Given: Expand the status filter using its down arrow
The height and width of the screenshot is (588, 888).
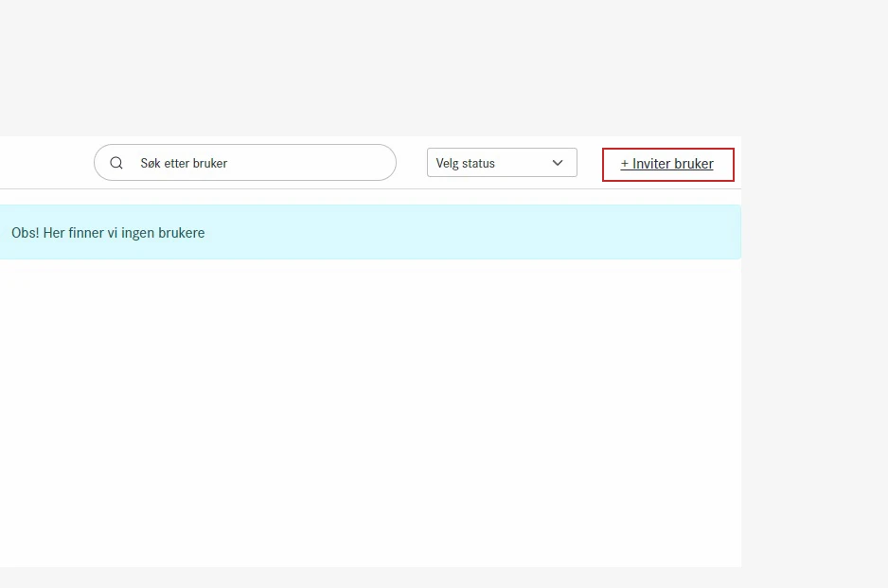Looking at the screenshot, I should click(558, 163).
